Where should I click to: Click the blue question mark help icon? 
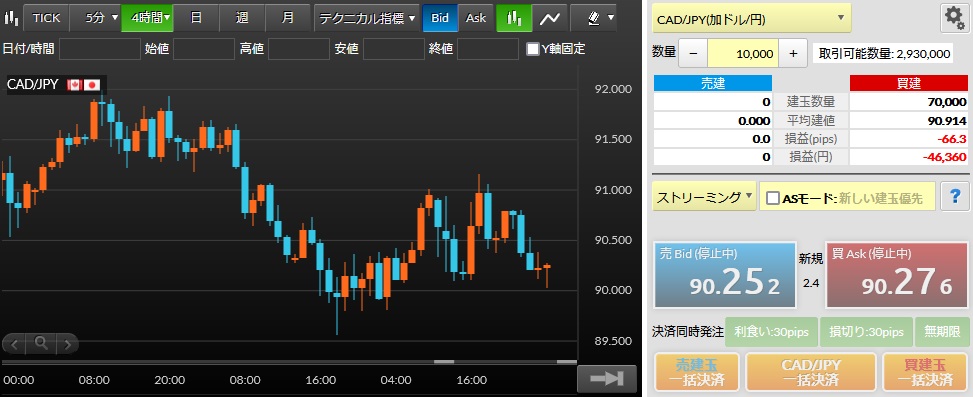click(x=955, y=197)
